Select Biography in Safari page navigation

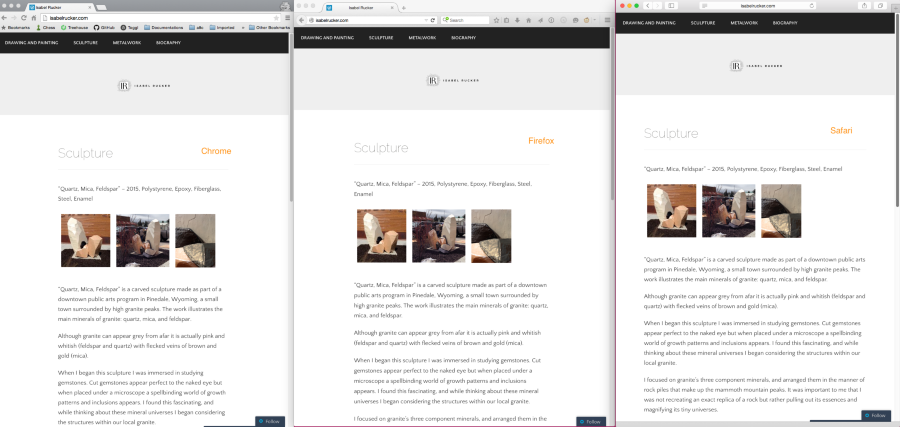[784, 21]
